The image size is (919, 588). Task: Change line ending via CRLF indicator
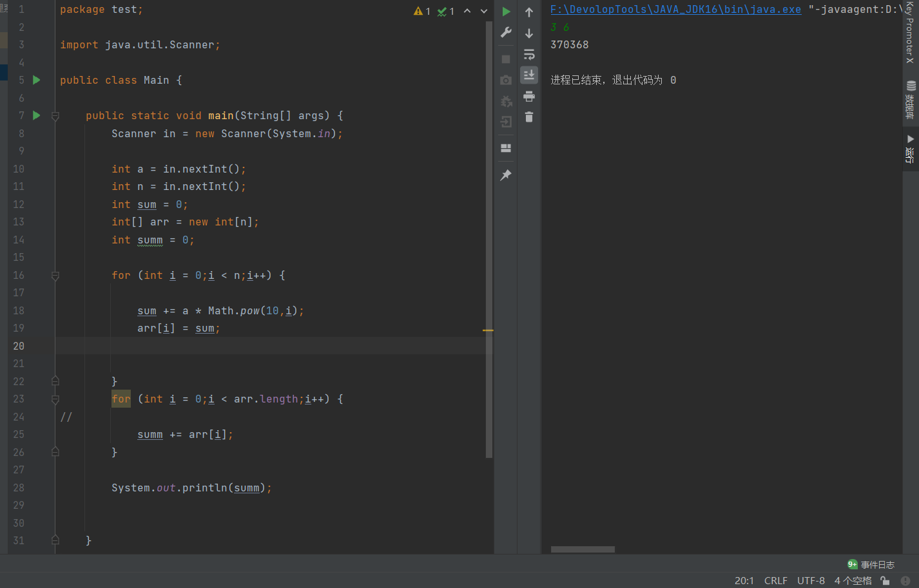click(775, 580)
